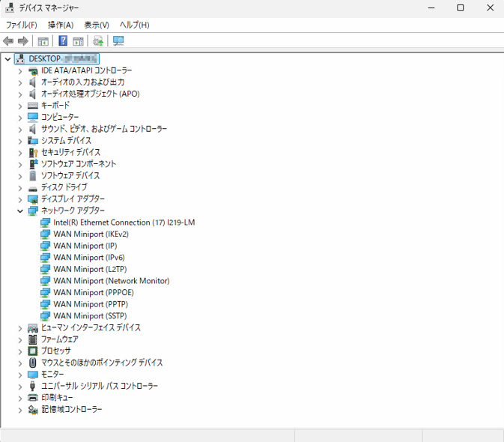Viewport: 504px width, 442px height.
Task: Open the ヘルプ(H) menu
Action: [135, 25]
